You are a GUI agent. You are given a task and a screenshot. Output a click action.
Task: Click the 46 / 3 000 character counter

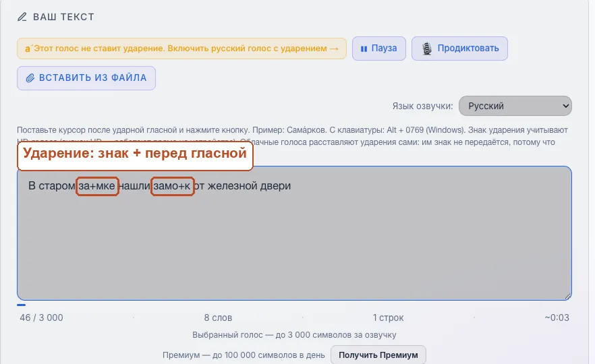[41, 317]
